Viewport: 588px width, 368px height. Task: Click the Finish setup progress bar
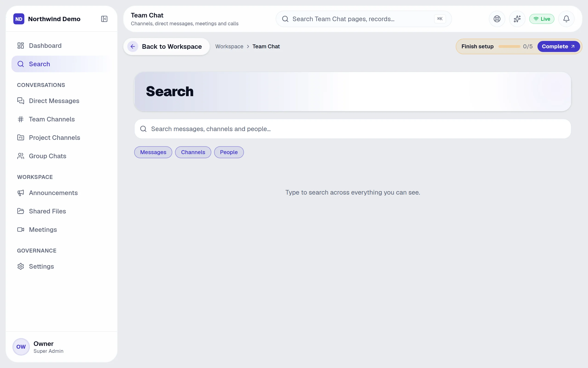click(x=509, y=46)
